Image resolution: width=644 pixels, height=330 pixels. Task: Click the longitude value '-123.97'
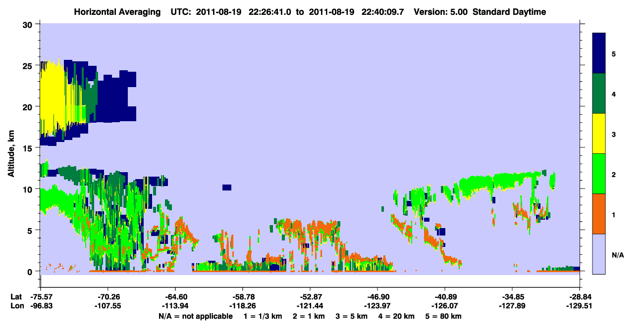coord(377,306)
